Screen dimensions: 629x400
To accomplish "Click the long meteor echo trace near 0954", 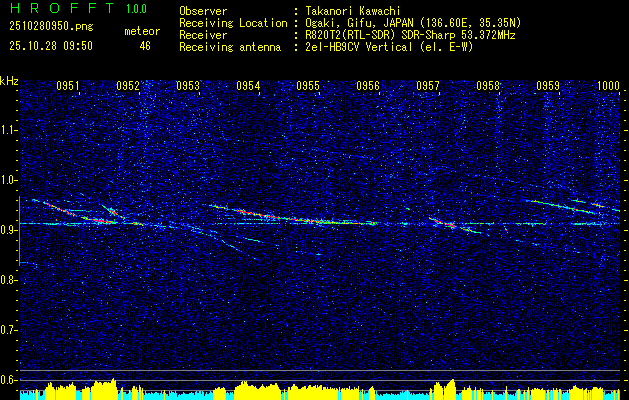I will point(293,215).
